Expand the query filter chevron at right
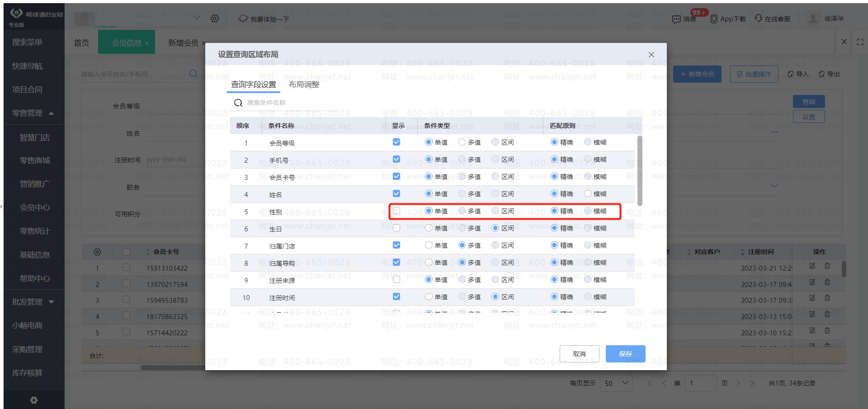 tap(774, 186)
